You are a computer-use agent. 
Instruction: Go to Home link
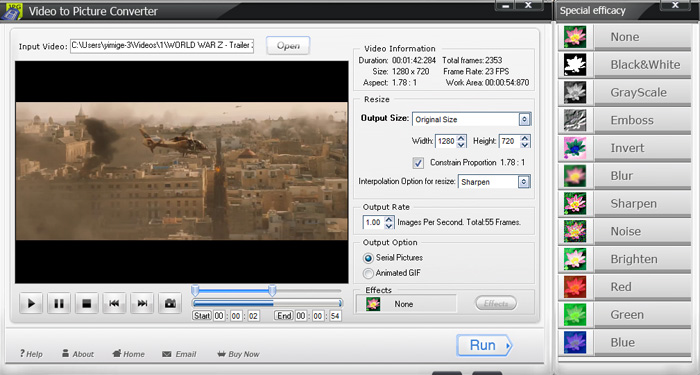coord(129,354)
